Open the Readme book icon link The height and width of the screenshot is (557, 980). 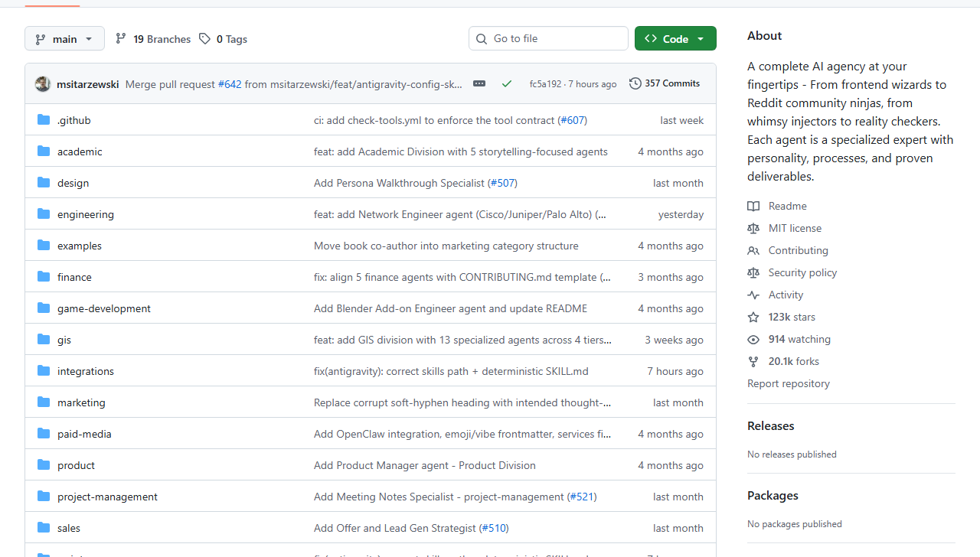[753, 206]
